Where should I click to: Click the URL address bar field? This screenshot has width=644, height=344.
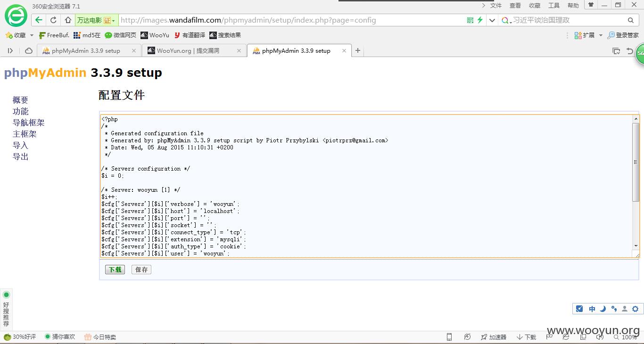(x=291, y=20)
